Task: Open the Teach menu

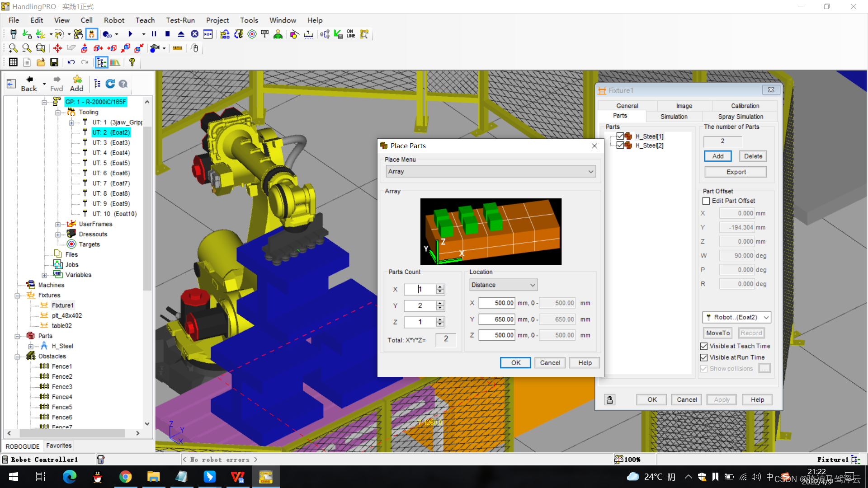Action: click(145, 20)
